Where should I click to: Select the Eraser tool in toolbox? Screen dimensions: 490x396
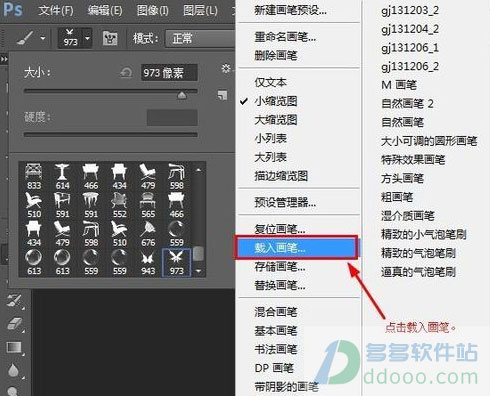[x=15, y=325]
